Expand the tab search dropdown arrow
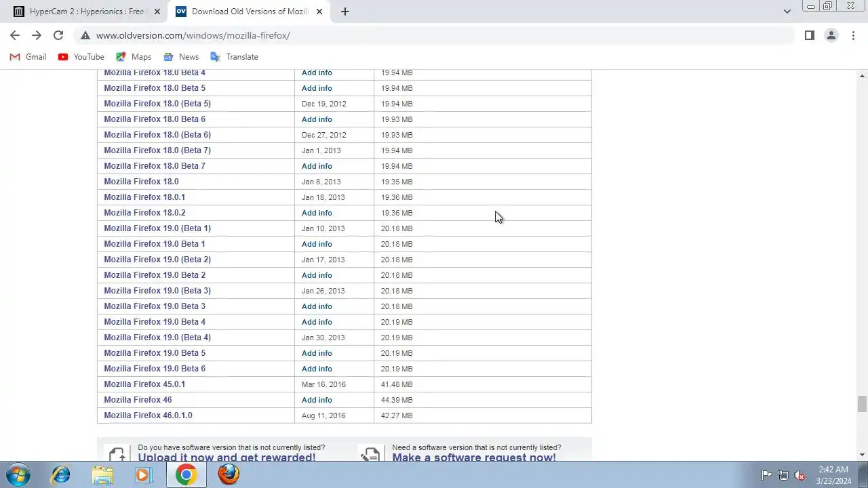Image resolution: width=868 pixels, height=488 pixels. point(787,12)
